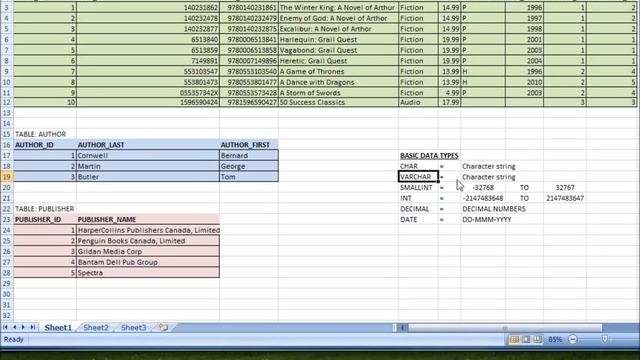
Task: Select the Butler cell
Action: tap(148, 177)
